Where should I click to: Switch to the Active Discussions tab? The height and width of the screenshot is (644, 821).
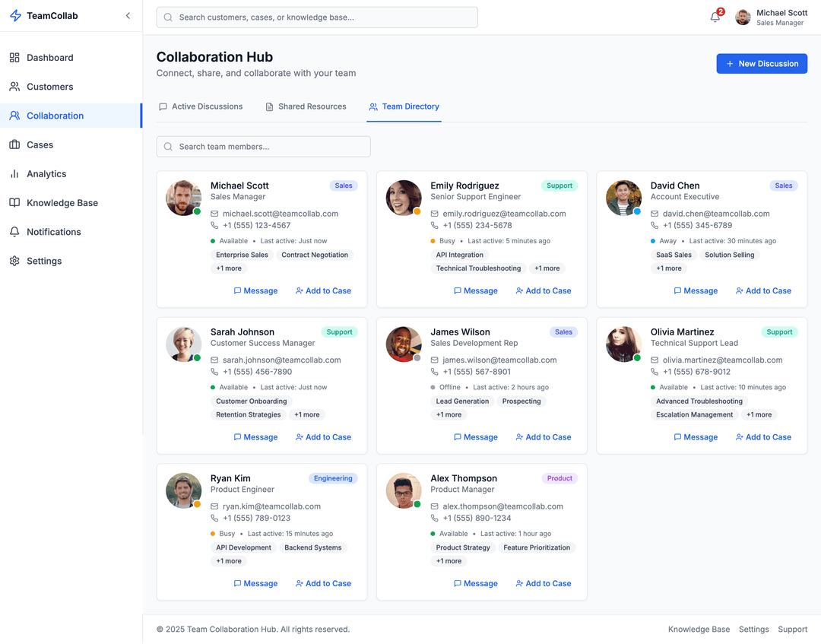201,106
